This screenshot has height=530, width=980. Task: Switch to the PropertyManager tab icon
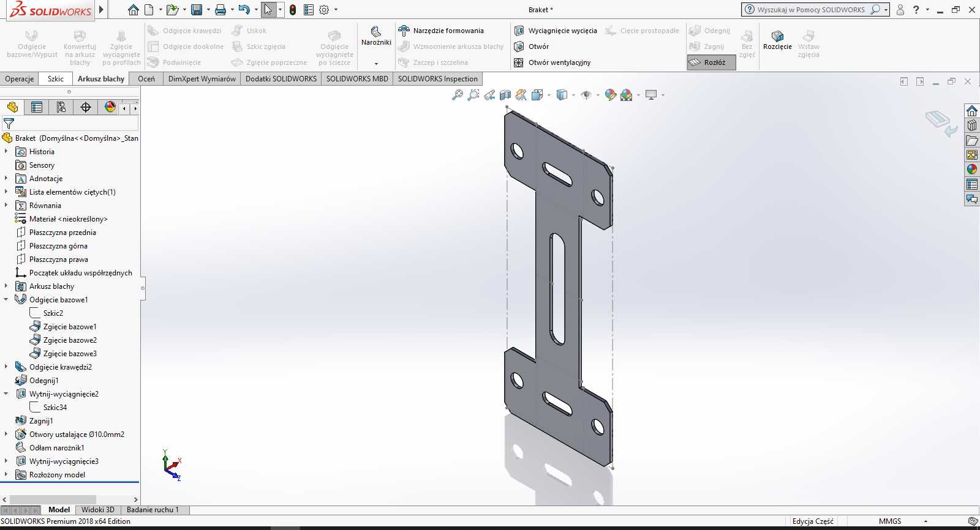tap(37, 107)
